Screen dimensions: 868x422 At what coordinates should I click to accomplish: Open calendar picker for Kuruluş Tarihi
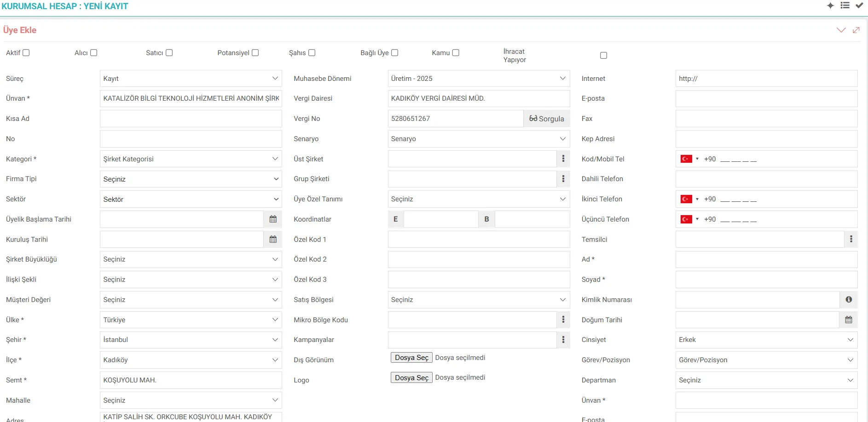coord(273,240)
